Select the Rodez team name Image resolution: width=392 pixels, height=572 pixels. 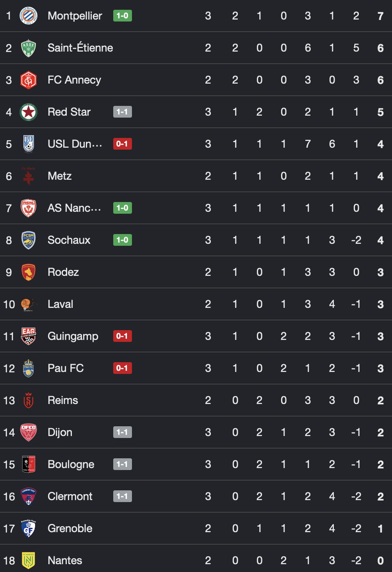coord(63,272)
